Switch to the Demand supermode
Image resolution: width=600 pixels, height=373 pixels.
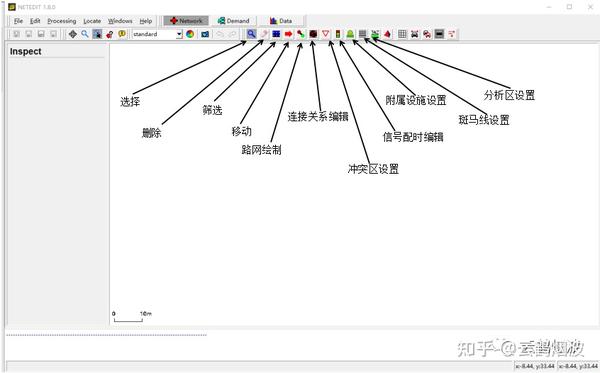click(233, 21)
